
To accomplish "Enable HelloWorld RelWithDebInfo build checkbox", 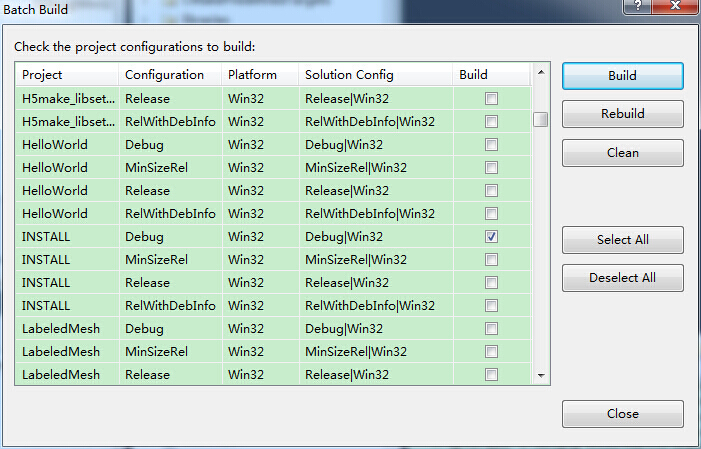I will (x=491, y=214).
